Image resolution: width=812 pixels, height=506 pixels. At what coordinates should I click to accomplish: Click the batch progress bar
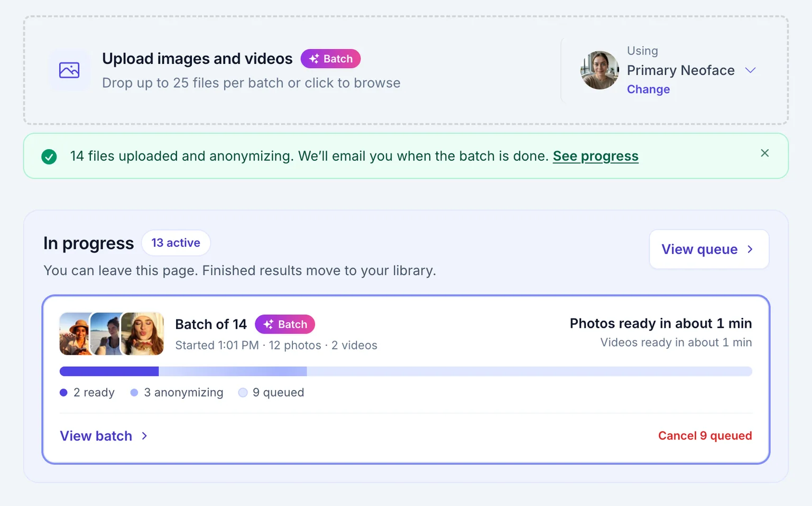(405, 371)
